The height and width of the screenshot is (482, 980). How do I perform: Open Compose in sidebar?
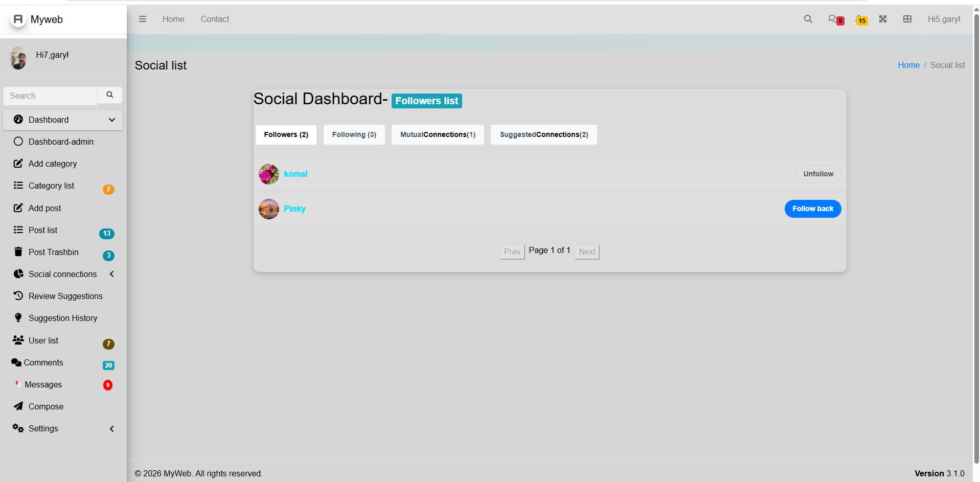coord(63,406)
